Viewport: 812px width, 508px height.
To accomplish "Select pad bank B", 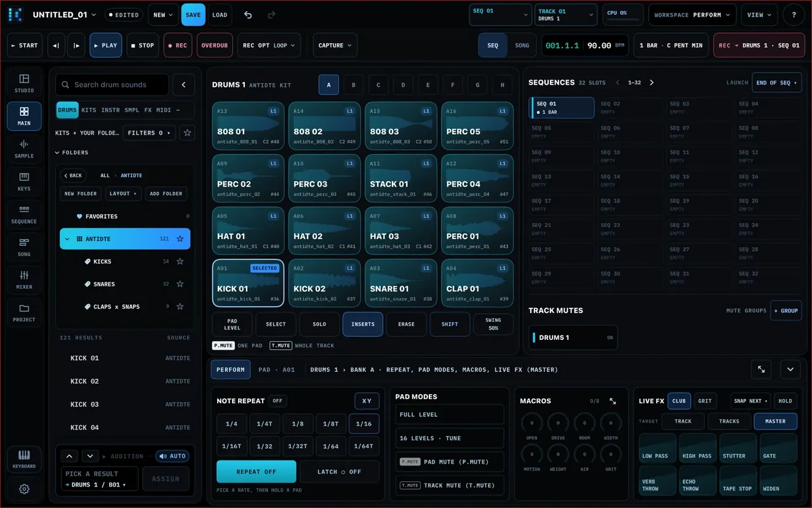I will 354,85.
